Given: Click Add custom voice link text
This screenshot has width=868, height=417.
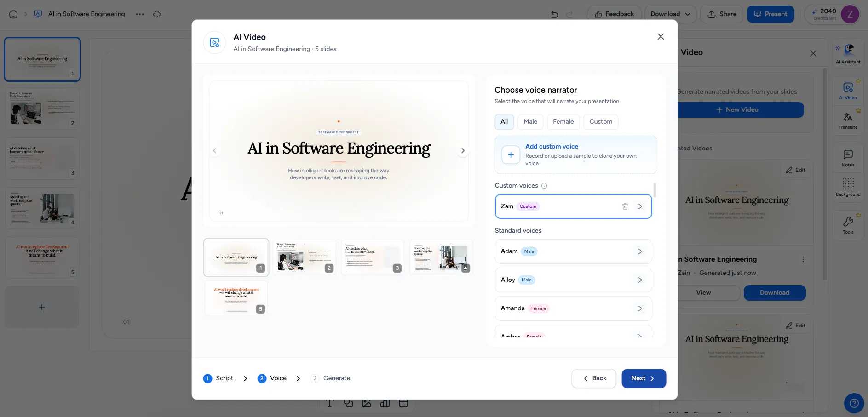Looking at the screenshot, I should [552, 146].
